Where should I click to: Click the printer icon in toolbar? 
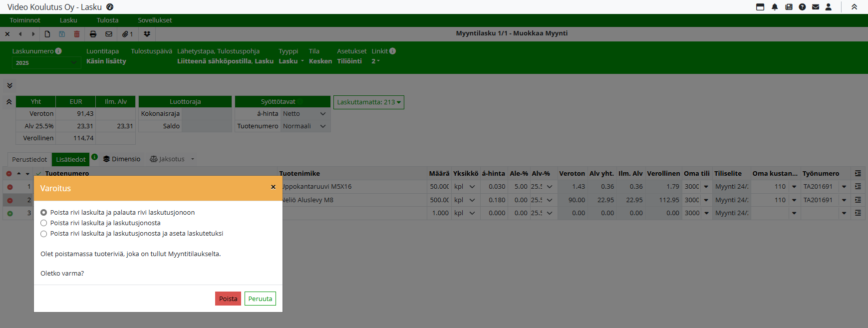(x=93, y=34)
